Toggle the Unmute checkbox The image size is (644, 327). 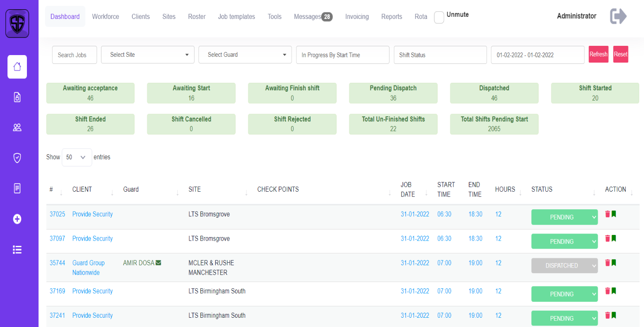click(x=439, y=17)
